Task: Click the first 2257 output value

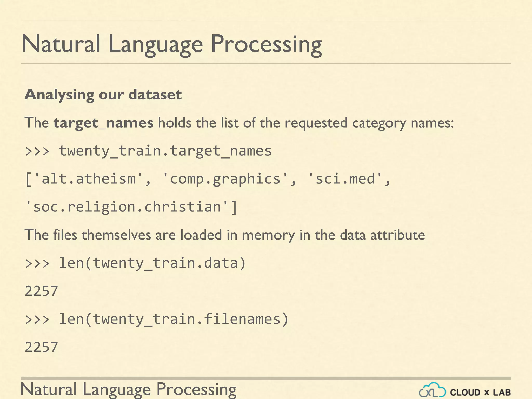Action: (41, 291)
